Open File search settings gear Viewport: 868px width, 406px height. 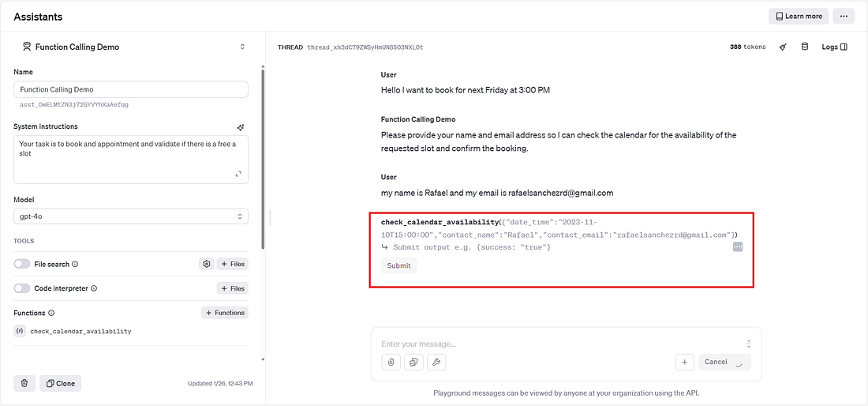coord(207,264)
